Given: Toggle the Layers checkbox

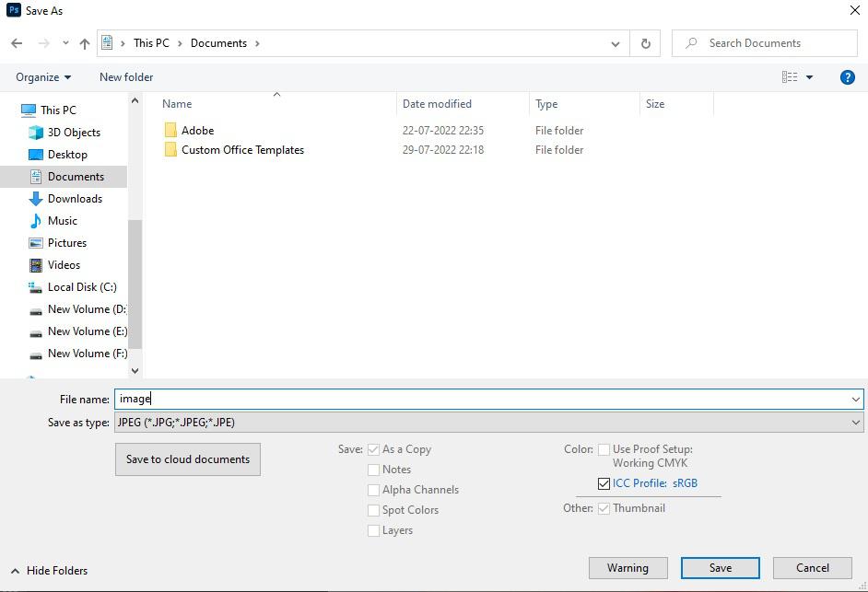Looking at the screenshot, I should (x=374, y=530).
